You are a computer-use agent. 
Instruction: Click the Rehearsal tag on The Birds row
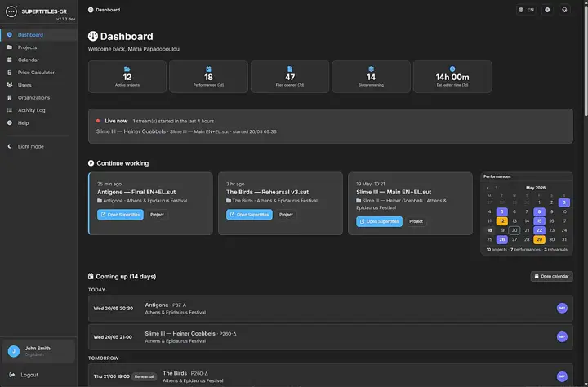pyautogui.click(x=144, y=376)
